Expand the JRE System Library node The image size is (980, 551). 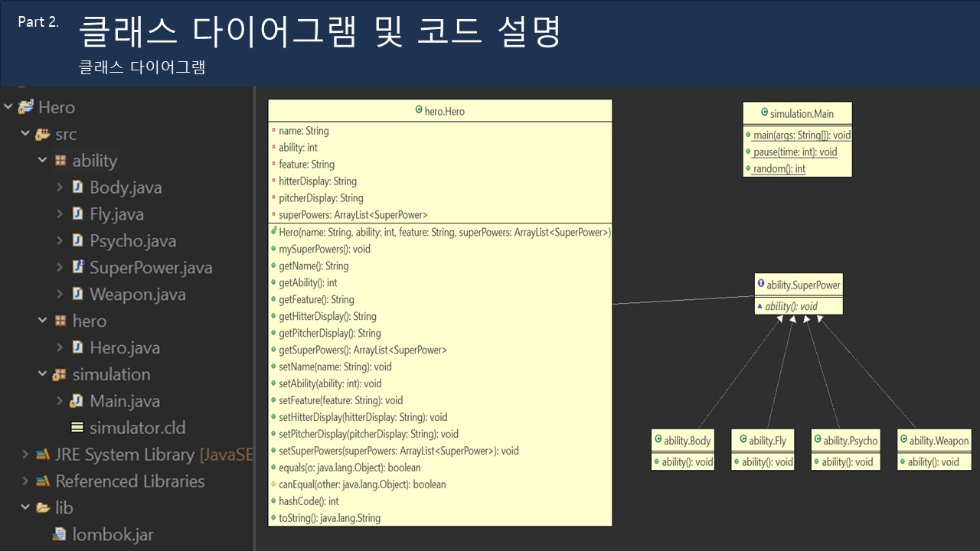point(25,455)
